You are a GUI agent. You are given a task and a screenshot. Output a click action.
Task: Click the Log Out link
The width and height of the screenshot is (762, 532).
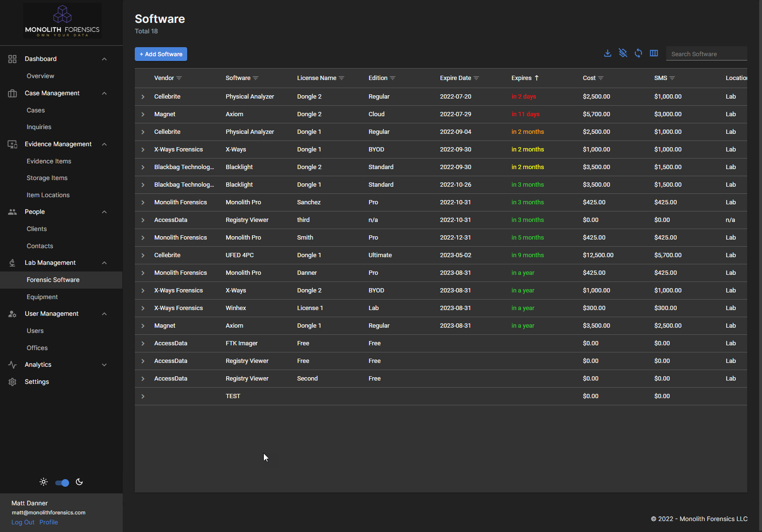tap(22, 522)
